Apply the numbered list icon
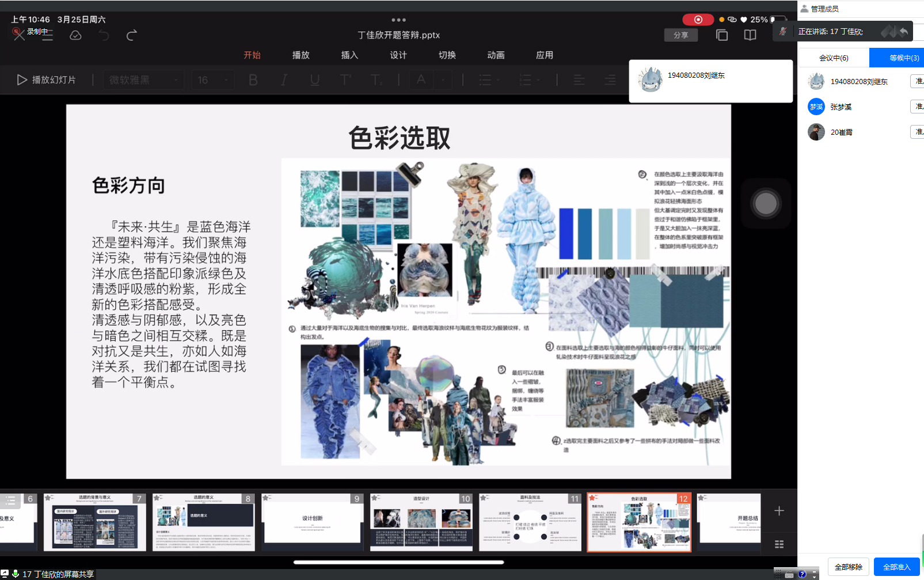 click(525, 80)
